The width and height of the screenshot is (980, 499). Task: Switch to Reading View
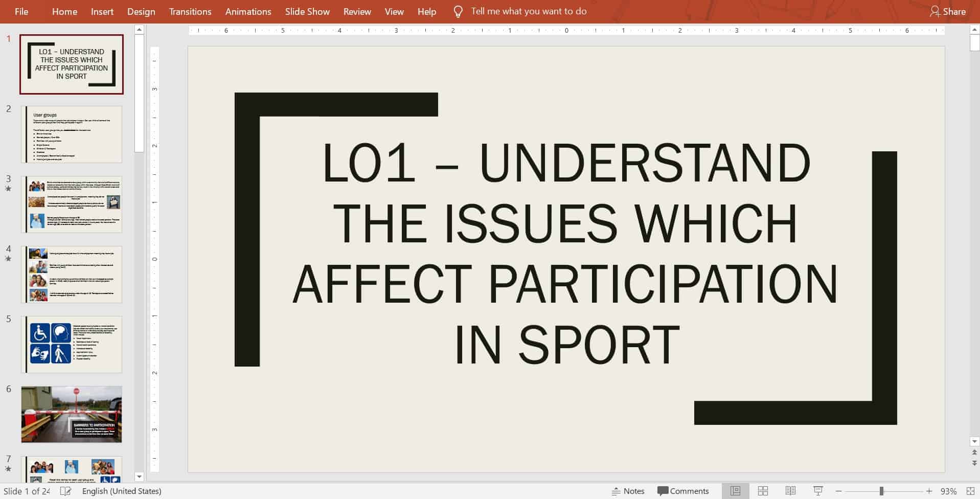point(790,491)
